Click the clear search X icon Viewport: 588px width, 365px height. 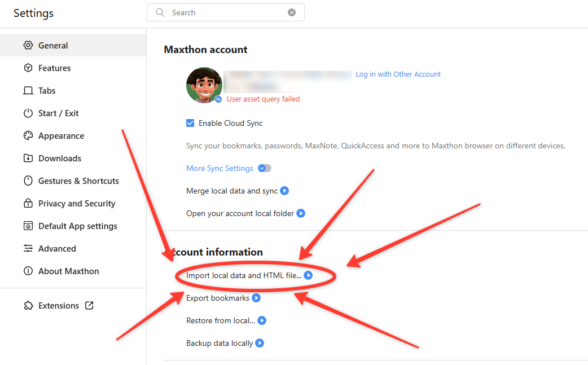click(292, 12)
